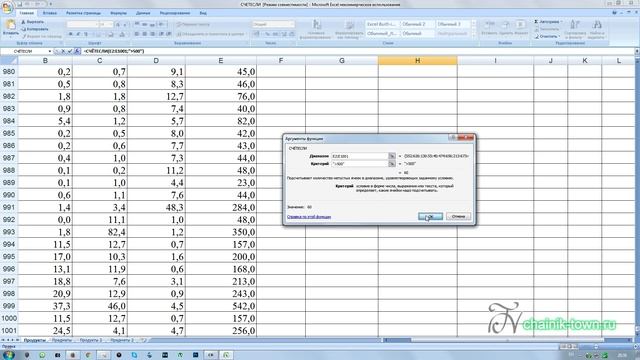The width and height of the screenshot is (640, 360).
Task: Select the Обычный 2 cell style
Action: (417, 24)
